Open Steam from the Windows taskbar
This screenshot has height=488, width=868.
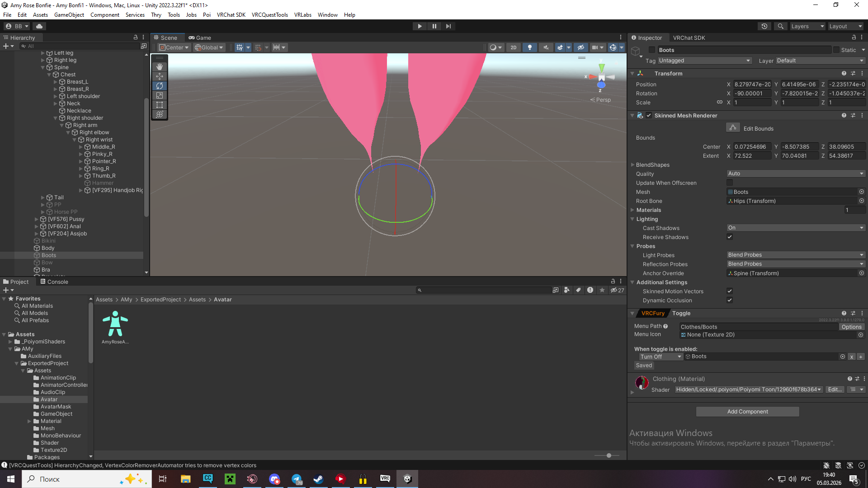318,479
